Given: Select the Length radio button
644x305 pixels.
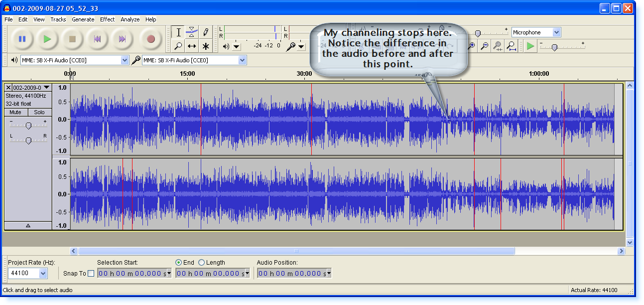Looking at the screenshot, I should coord(202,262).
